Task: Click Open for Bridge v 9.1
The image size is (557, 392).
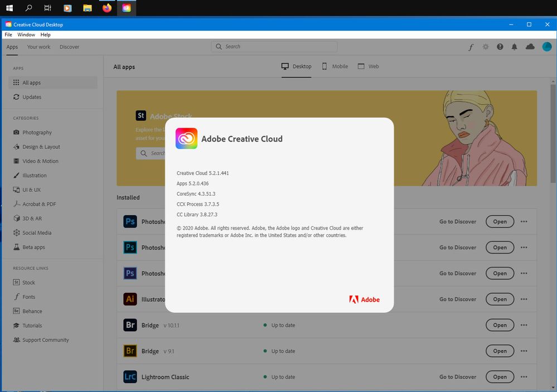Action: pyautogui.click(x=500, y=351)
